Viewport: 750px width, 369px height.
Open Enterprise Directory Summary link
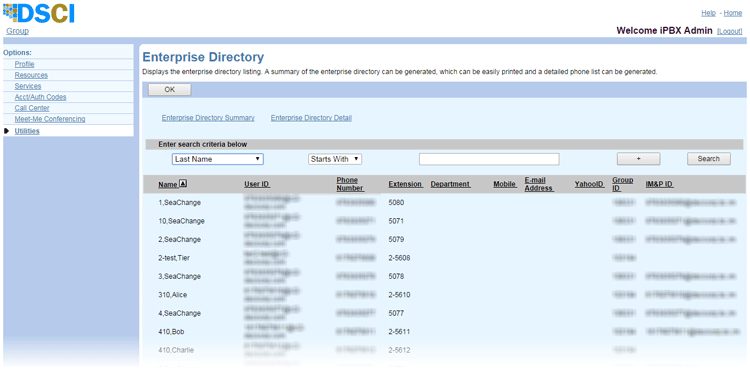pyautogui.click(x=208, y=118)
